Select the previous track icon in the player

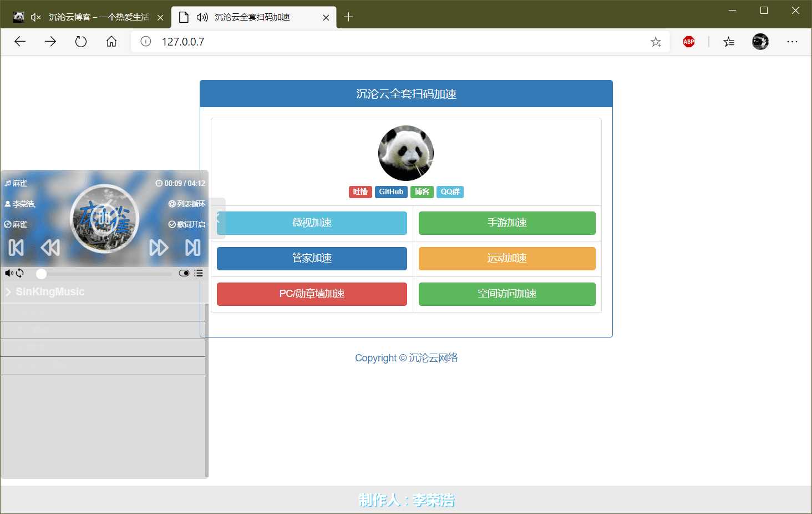point(15,248)
